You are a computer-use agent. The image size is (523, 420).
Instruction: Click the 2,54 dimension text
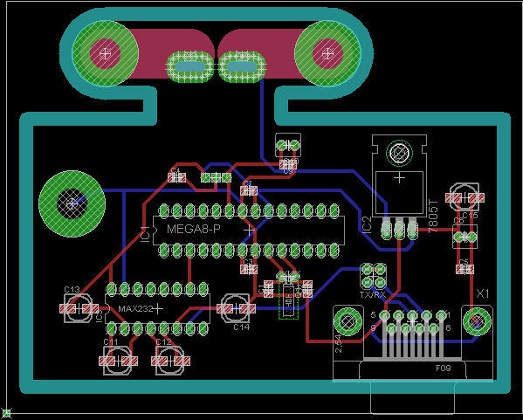(338, 344)
